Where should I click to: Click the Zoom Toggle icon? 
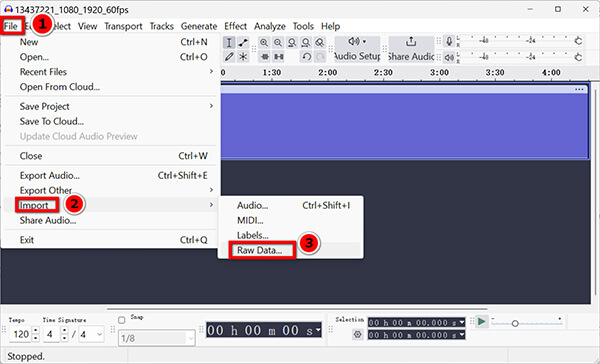coord(320,42)
